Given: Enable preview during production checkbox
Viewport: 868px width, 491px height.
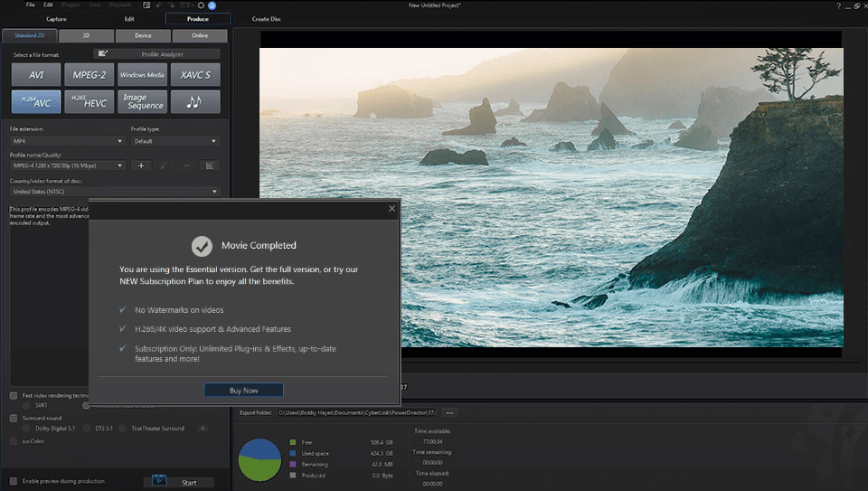Looking at the screenshot, I should point(14,481).
